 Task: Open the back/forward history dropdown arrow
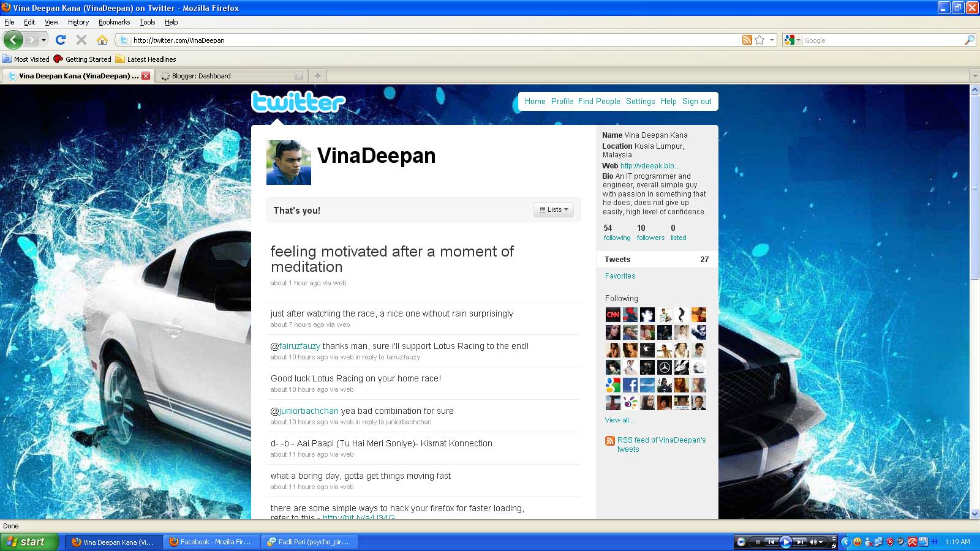coord(43,40)
